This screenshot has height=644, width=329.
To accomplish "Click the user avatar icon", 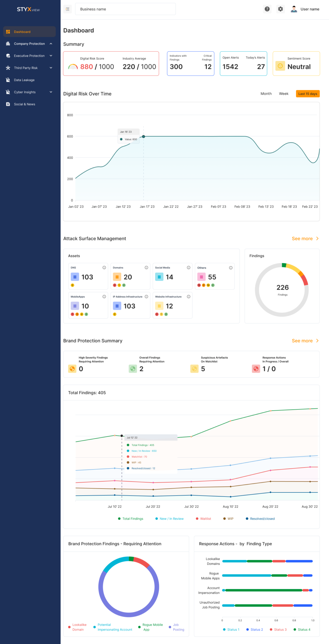I will 294,9.
